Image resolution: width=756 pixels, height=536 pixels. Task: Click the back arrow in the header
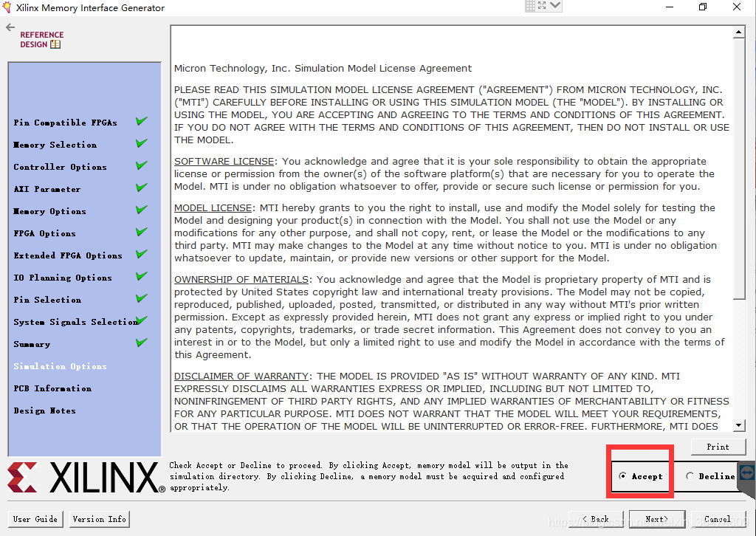pyautogui.click(x=10, y=27)
